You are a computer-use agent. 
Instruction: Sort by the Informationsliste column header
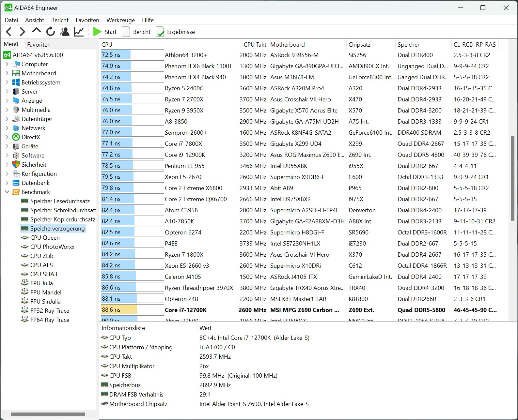click(148, 328)
